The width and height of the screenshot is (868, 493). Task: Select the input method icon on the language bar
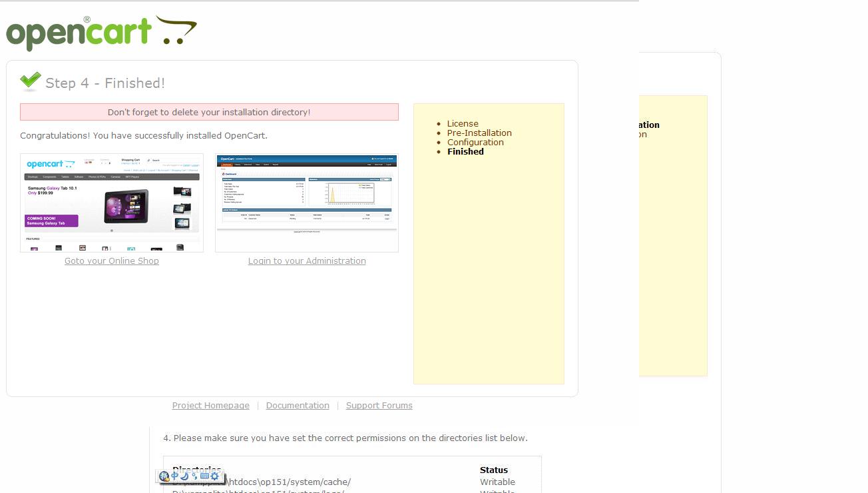164,476
